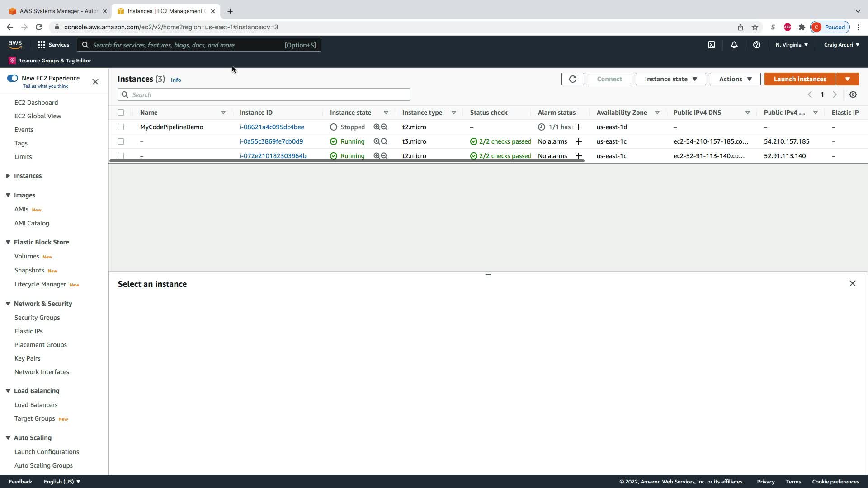Open Security Groups in sidebar
Image resolution: width=868 pixels, height=488 pixels.
pos(37,318)
